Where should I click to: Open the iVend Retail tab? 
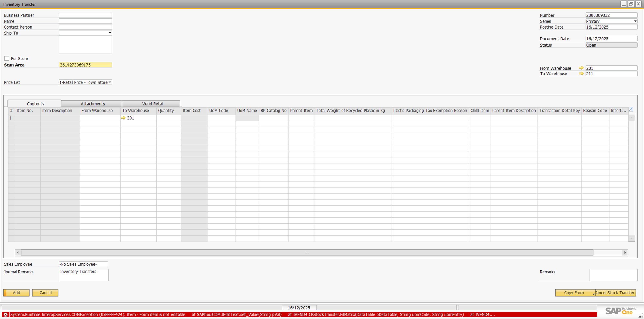[x=152, y=104]
